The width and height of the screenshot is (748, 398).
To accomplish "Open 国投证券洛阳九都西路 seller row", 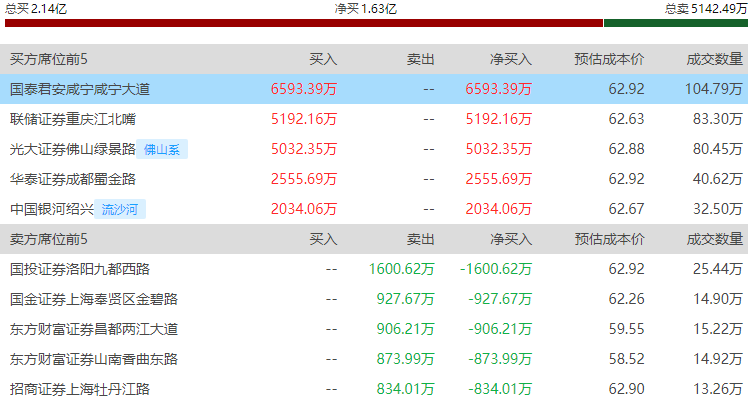I will (x=374, y=269).
